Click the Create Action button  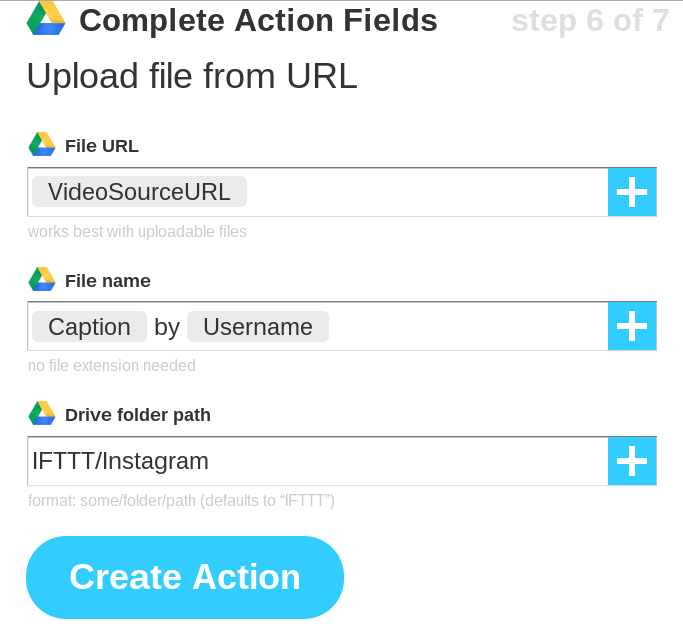coord(185,577)
